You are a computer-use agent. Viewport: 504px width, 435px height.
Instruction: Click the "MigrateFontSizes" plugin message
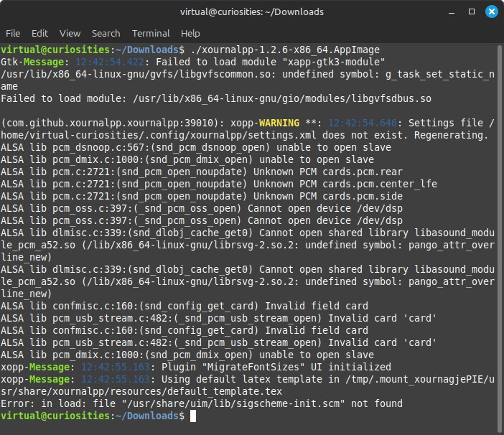[x=196, y=368]
